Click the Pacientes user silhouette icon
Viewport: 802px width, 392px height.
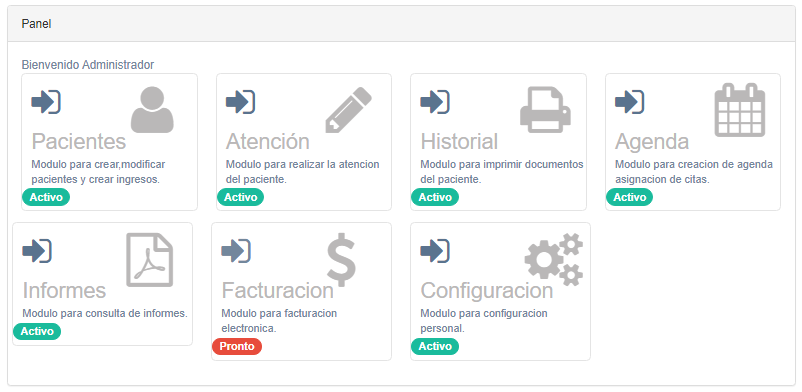(x=152, y=110)
